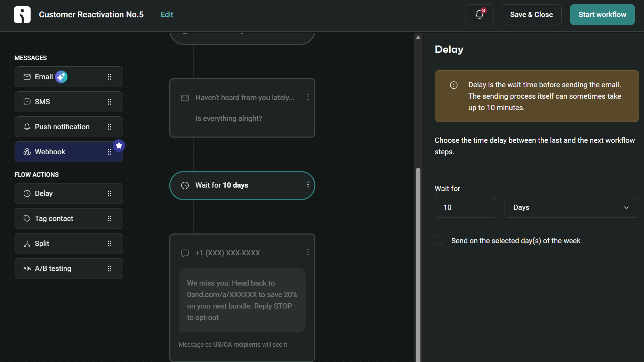Grab the SMS block drag handle

[x=110, y=102]
